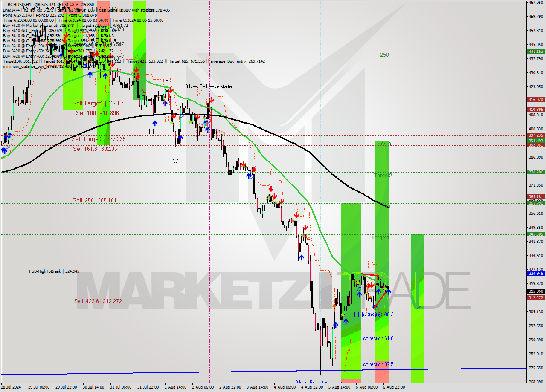This screenshot has width=546, height=392.
Task: Click the 'Sell Target2 | 397.235' annotation
Action: click(x=99, y=139)
